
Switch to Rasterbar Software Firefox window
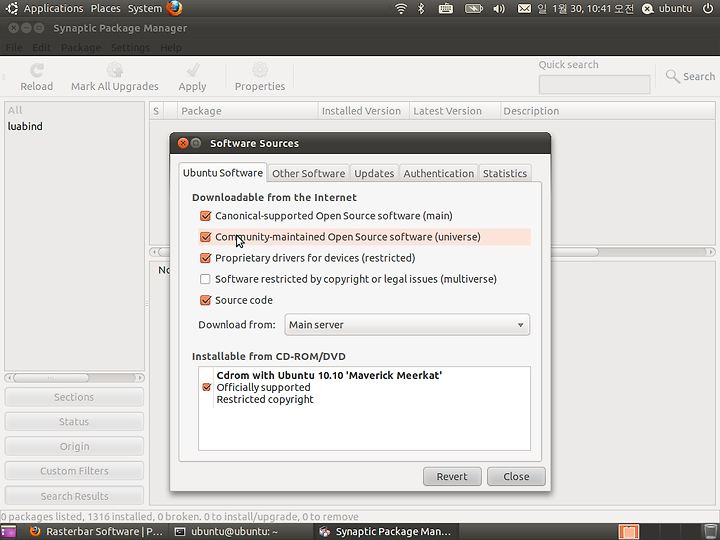(x=96, y=532)
